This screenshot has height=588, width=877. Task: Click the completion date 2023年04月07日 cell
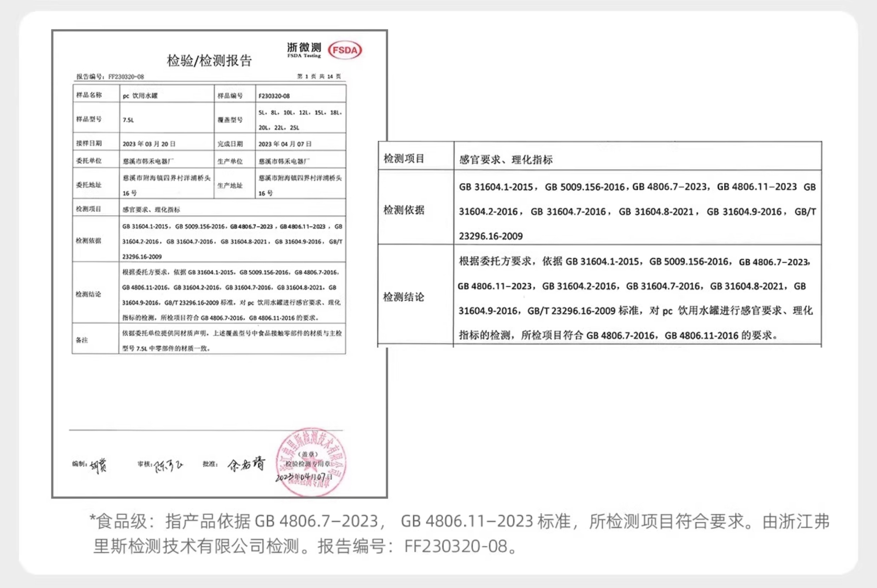tap(285, 144)
